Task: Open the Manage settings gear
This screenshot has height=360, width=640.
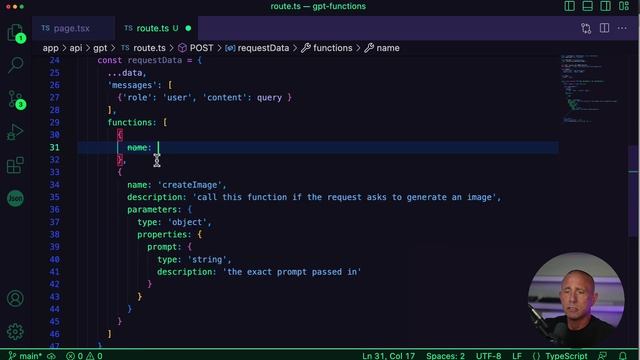Action: point(15,331)
